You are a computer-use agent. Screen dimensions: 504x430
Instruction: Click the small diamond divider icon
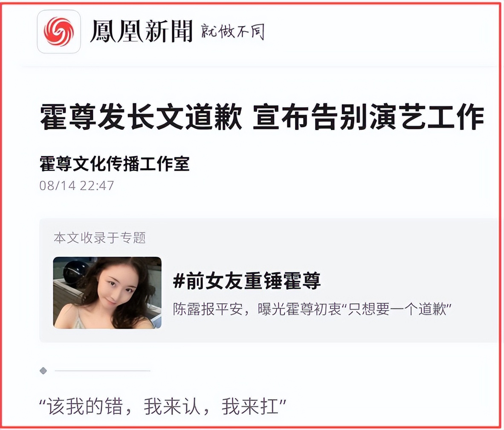(x=43, y=371)
